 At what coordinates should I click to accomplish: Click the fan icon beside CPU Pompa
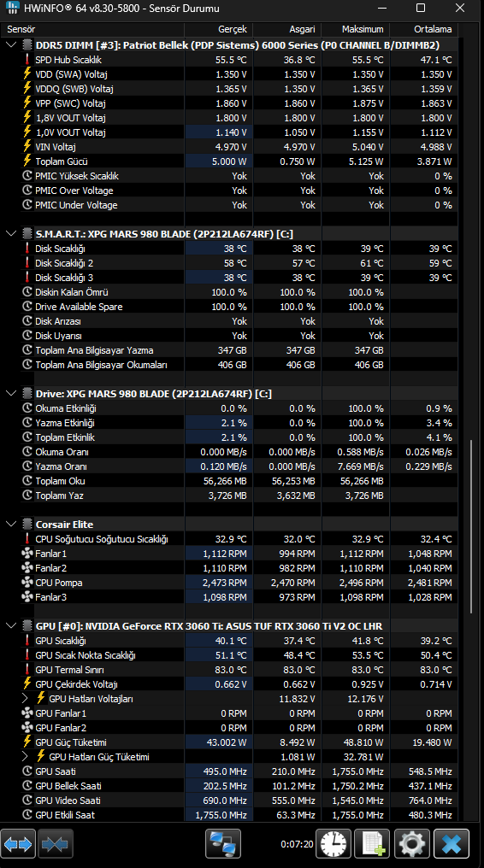click(27, 583)
